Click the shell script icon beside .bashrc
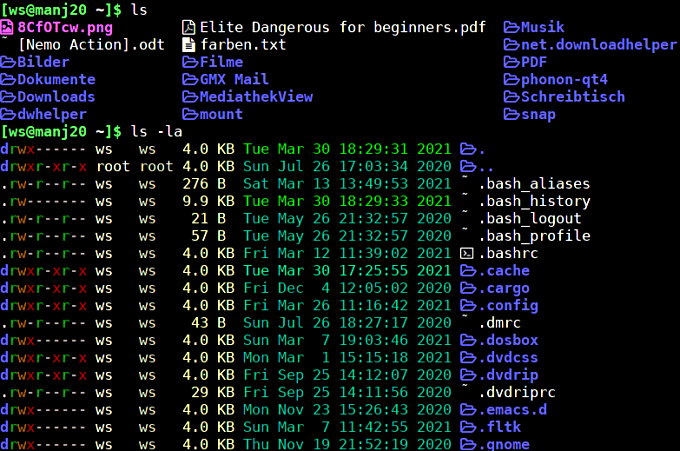The width and height of the screenshot is (680, 451). pos(466,253)
